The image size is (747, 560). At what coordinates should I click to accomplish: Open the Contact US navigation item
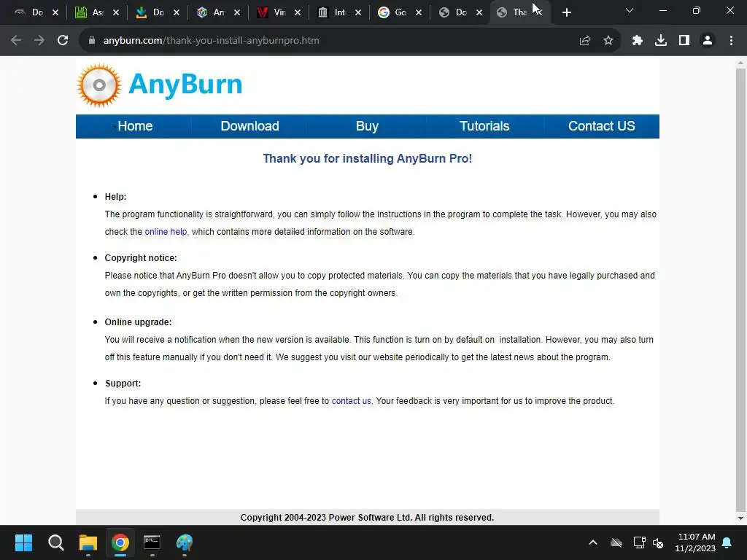tap(601, 126)
